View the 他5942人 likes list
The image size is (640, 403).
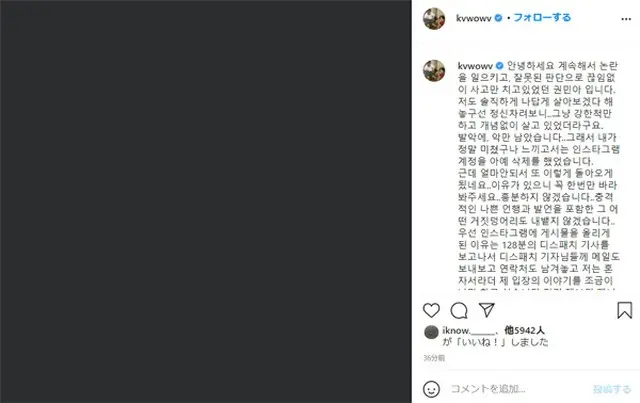coord(524,330)
